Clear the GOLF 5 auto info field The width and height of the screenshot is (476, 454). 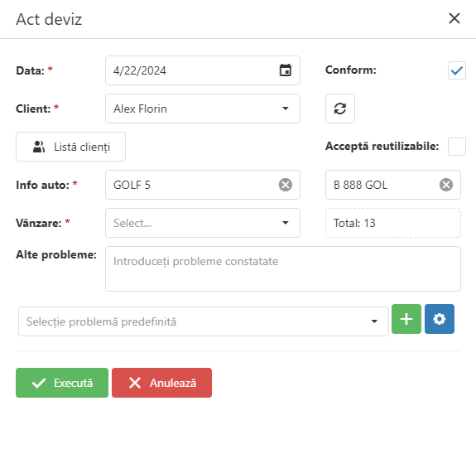[x=286, y=185]
